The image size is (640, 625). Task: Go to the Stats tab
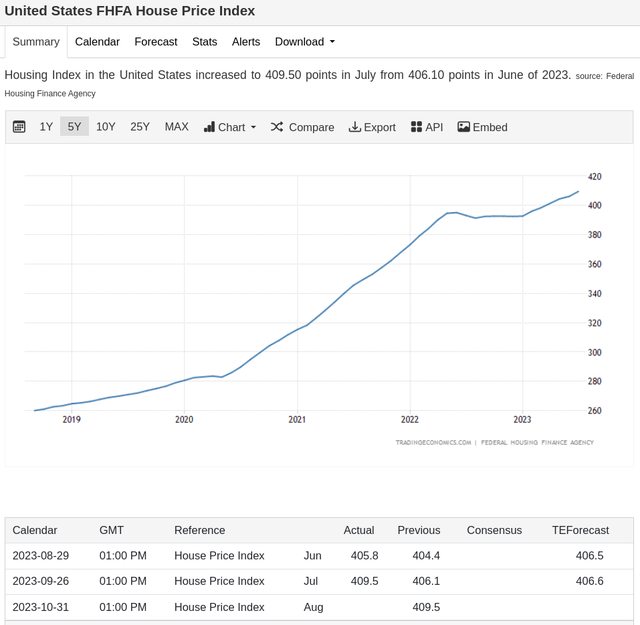click(x=204, y=42)
